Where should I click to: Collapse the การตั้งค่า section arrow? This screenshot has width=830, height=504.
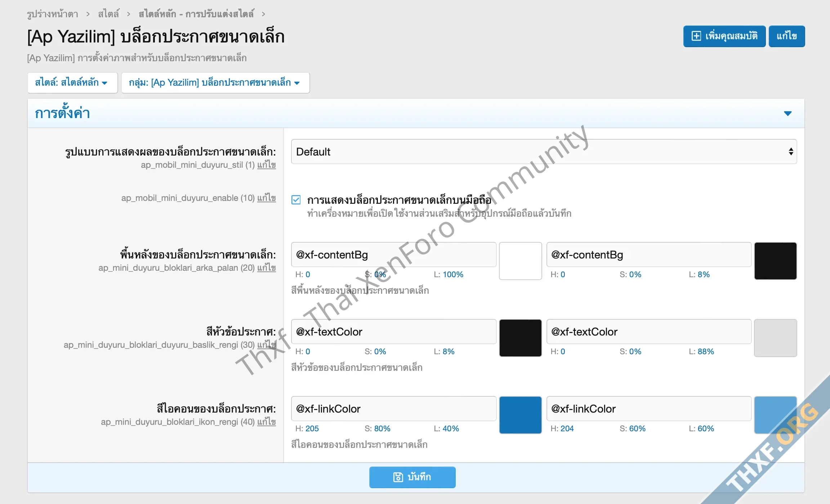(x=787, y=113)
